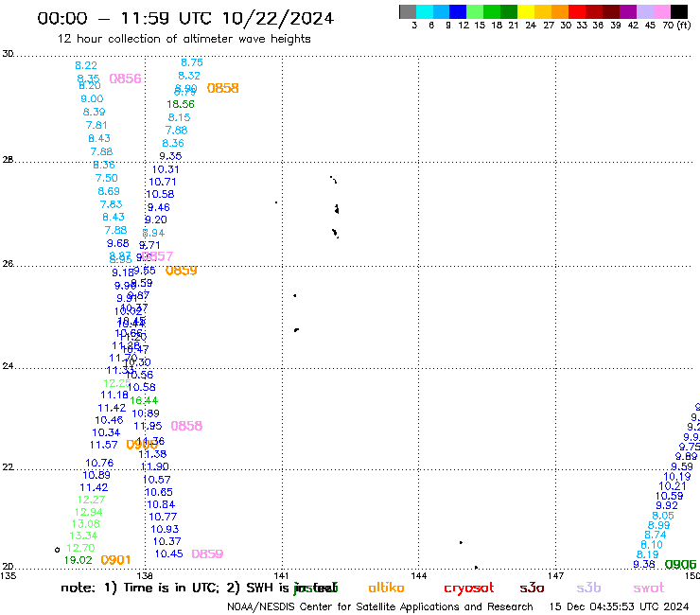Image resolution: width=700 pixels, height=615 pixels.
Task: Click the '9.38' reading near longitude 150
Action: click(644, 565)
